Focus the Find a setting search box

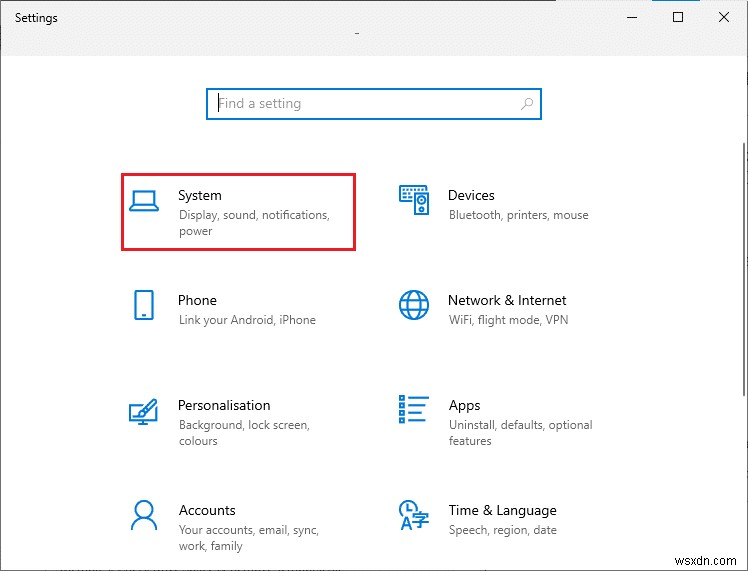point(374,104)
